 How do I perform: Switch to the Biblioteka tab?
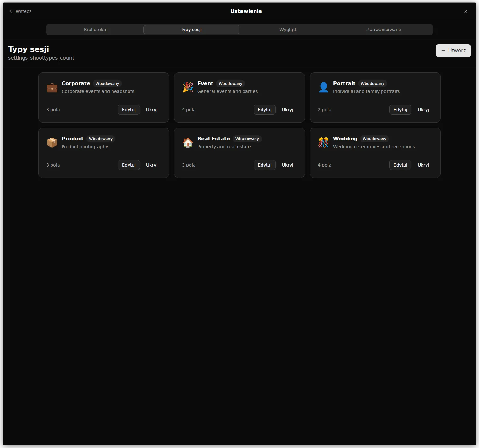(95, 30)
